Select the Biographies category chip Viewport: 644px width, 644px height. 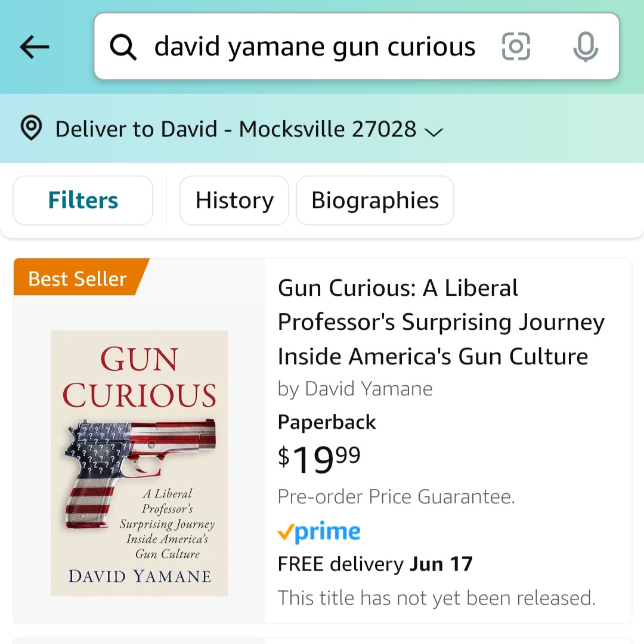coord(375,200)
